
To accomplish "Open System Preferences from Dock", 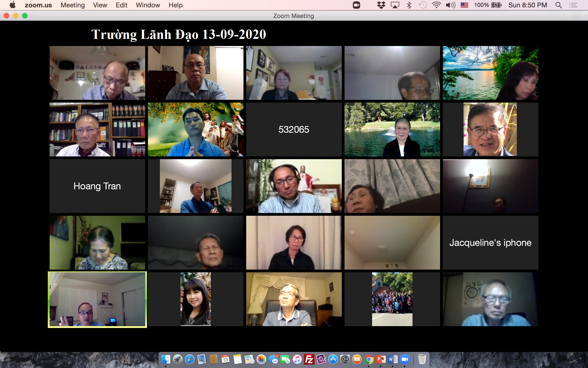I will [345, 359].
